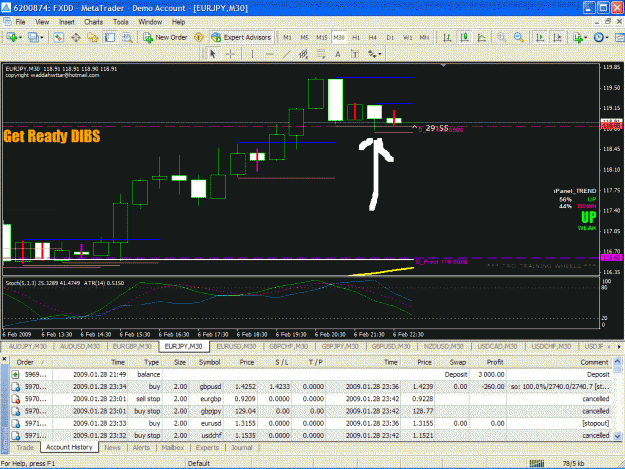Open the New Chart dropdown arrow
The height and width of the screenshot is (469, 625).
[x=20, y=37]
